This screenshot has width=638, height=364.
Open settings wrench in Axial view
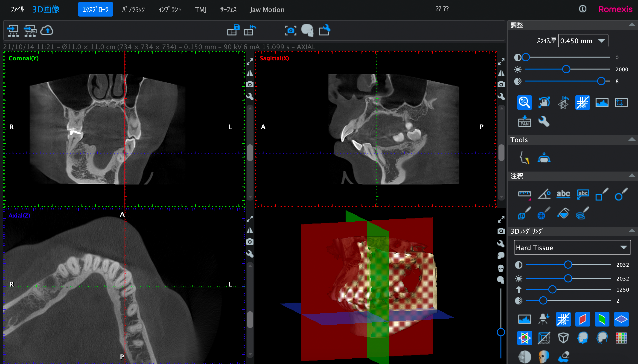[250, 254]
